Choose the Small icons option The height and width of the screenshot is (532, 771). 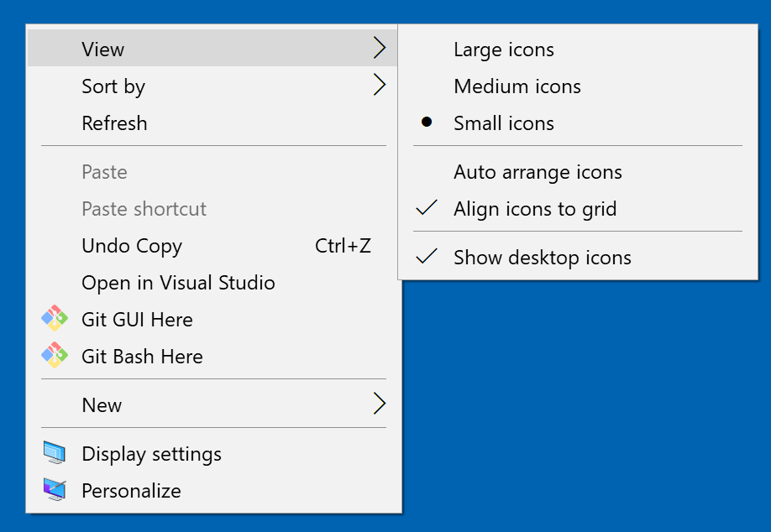(578, 123)
